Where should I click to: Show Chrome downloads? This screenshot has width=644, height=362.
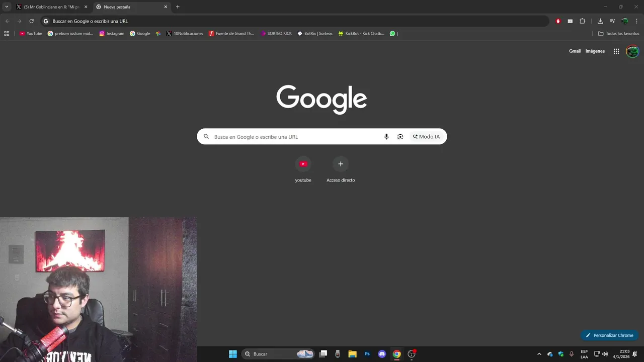tap(600, 21)
